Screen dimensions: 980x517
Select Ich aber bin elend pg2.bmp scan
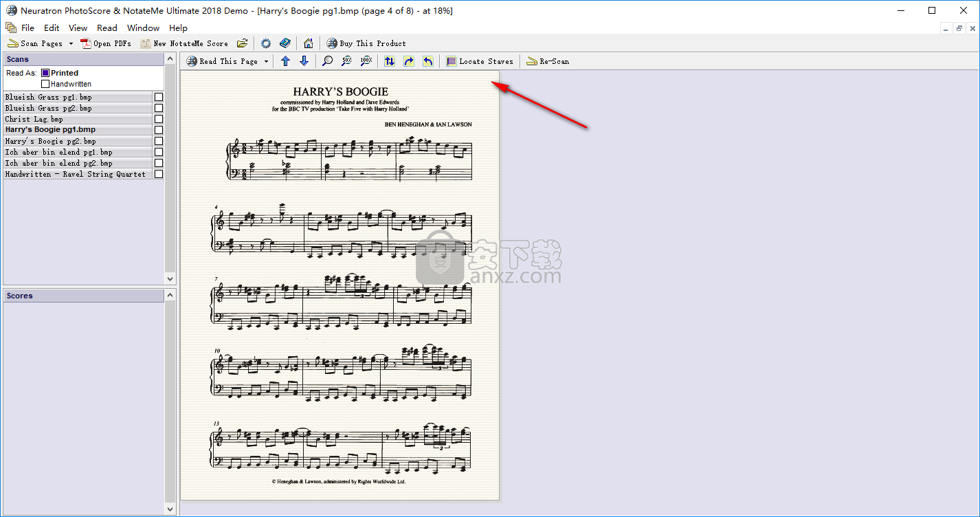pyautogui.click(x=78, y=163)
